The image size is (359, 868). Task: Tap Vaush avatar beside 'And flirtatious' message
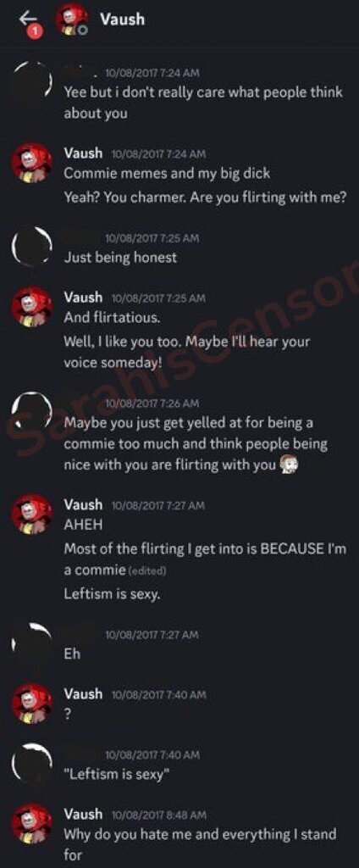point(32,306)
